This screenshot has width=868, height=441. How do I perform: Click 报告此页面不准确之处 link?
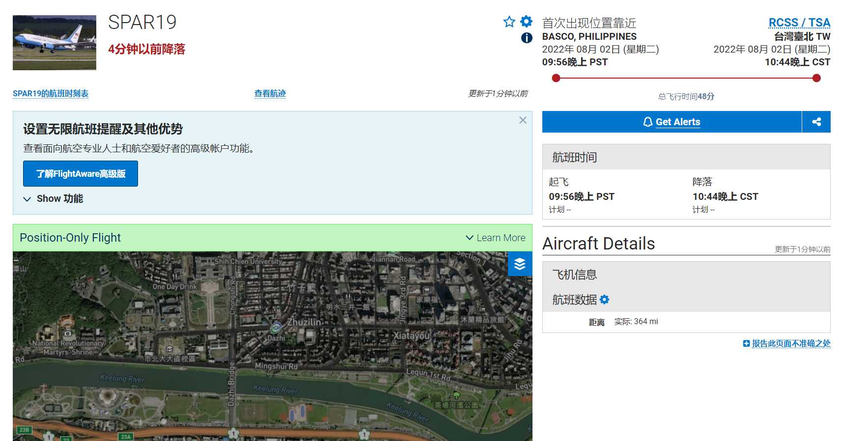(791, 344)
